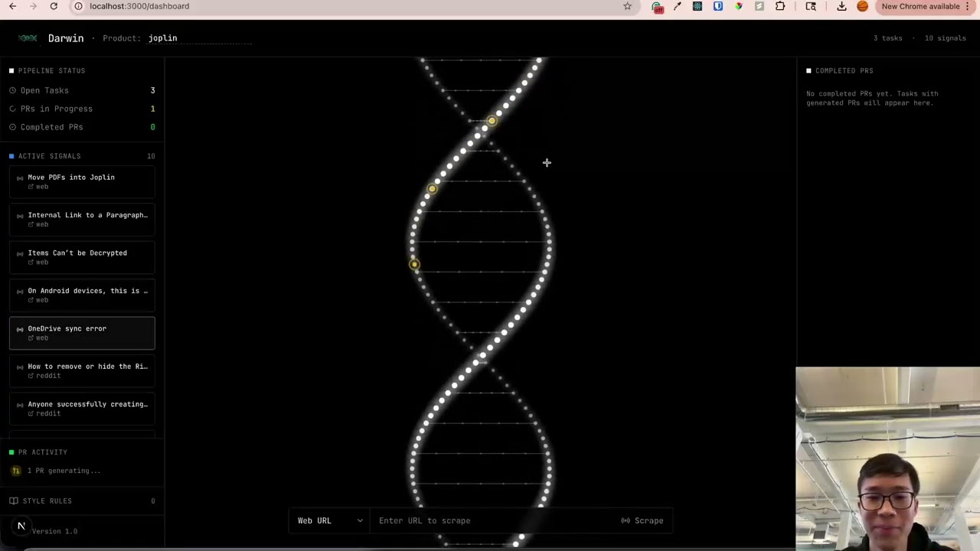Image resolution: width=980 pixels, height=551 pixels.
Task: Open the Extensions puzzle-piece menu
Action: [780, 6]
